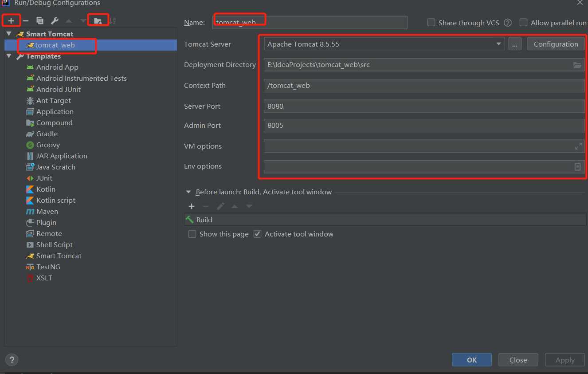
Task: Collapse the Templates tree node
Action: [9, 56]
